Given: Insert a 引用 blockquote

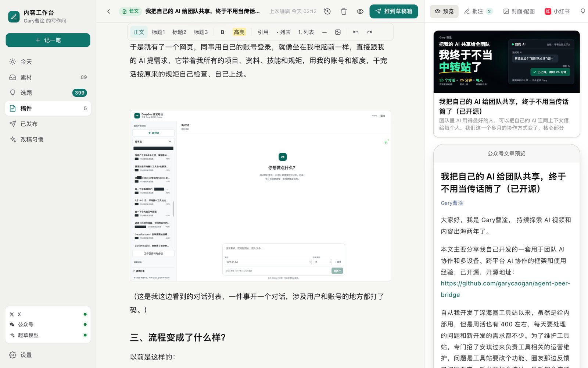Looking at the screenshot, I should tap(263, 32).
